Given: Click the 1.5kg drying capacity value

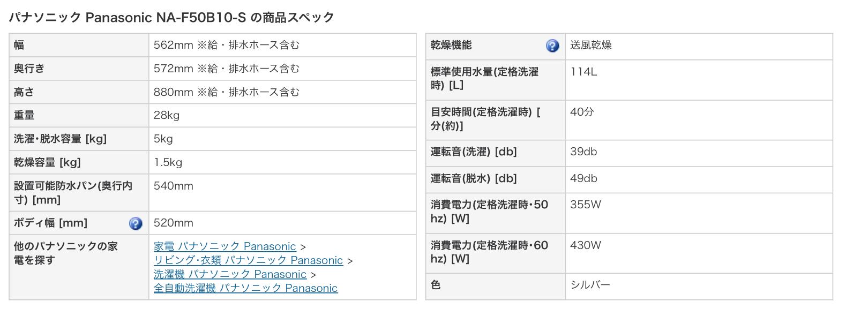Looking at the screenshot, I should (x=168, y=162).
